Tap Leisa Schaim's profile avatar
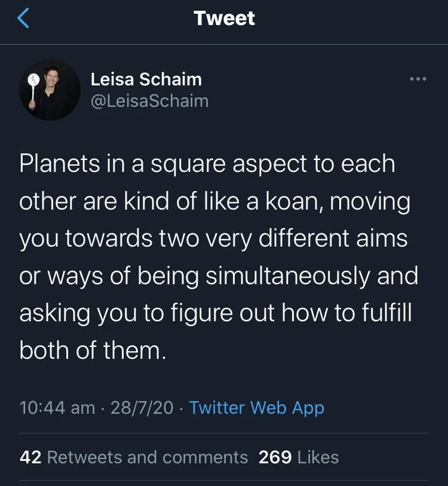This screenshot has width=448, height=486. pos(50,90)
